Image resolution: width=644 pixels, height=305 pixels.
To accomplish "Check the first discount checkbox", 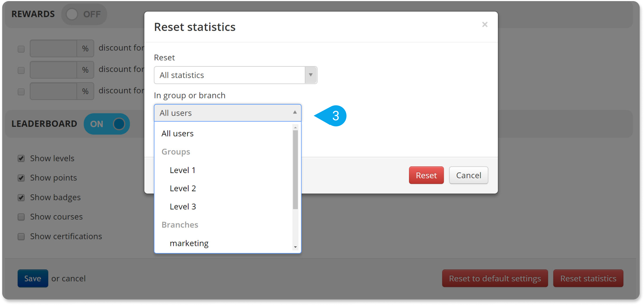I will [21, 48].
